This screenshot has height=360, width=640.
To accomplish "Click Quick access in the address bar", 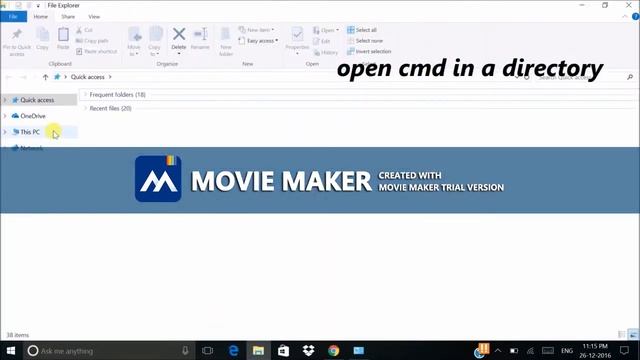I will (88, 77).
